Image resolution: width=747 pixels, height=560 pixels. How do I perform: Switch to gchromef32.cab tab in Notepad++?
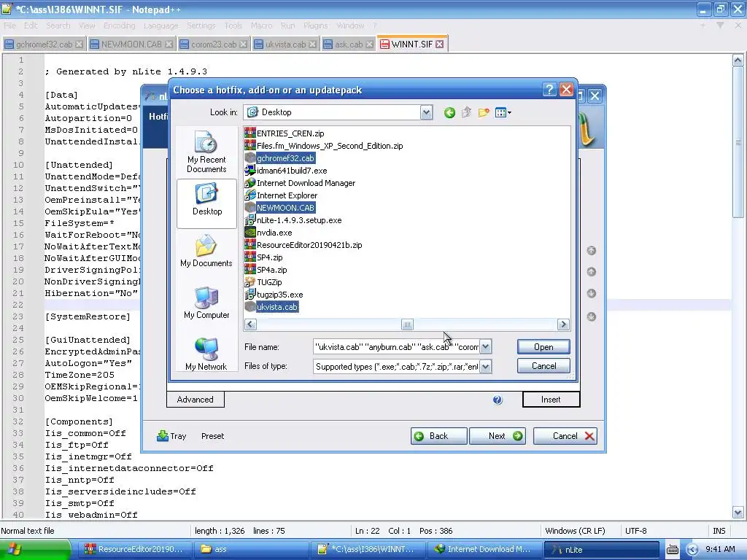(x=43, y=44)
